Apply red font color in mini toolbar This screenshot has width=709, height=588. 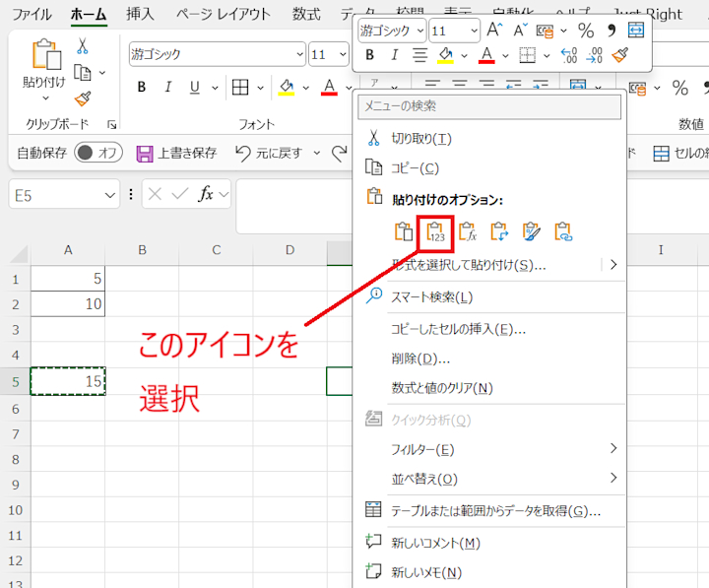[486, 55]
